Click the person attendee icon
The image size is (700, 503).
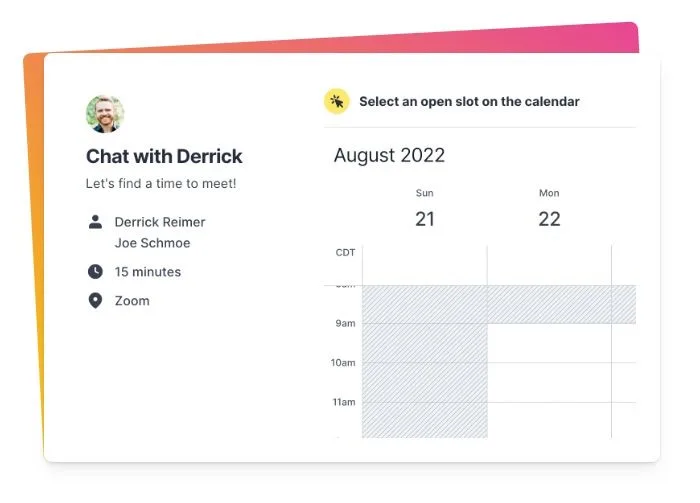coord(95,222)
